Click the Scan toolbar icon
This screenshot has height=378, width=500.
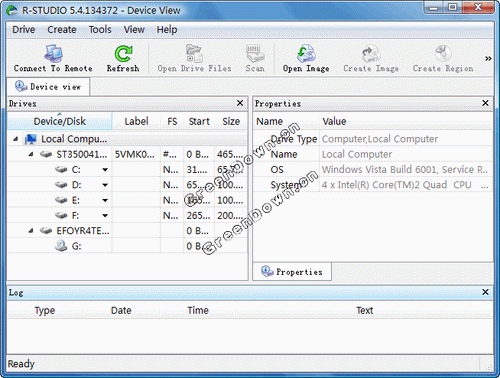[255, 53]
